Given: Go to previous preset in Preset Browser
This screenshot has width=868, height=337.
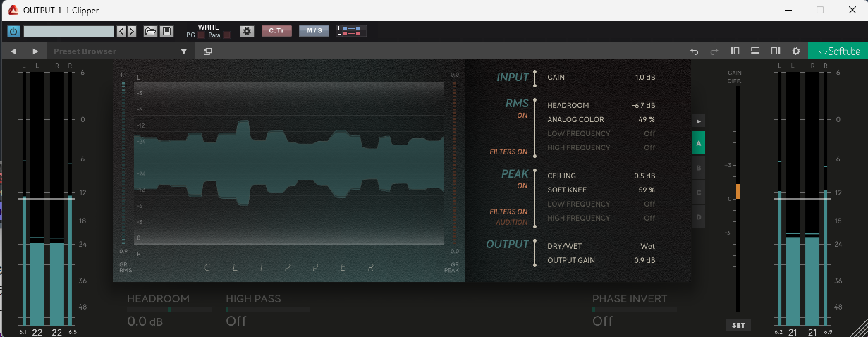Looking at the screenshot, I should click(13, 51).
